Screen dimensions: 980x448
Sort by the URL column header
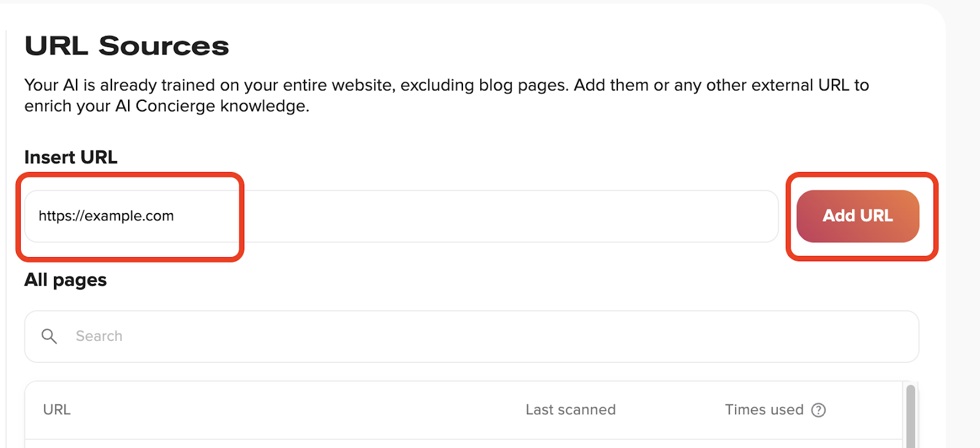coord(57,409)
